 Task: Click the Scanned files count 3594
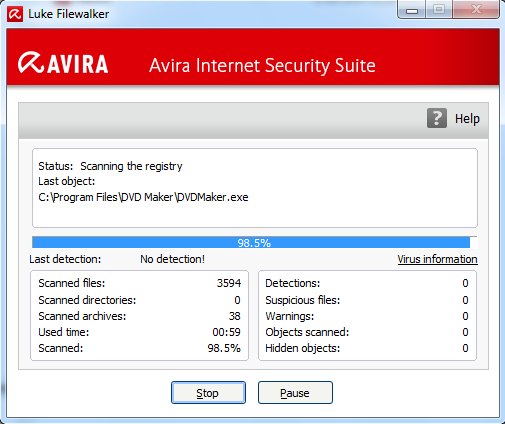point(229,283)
